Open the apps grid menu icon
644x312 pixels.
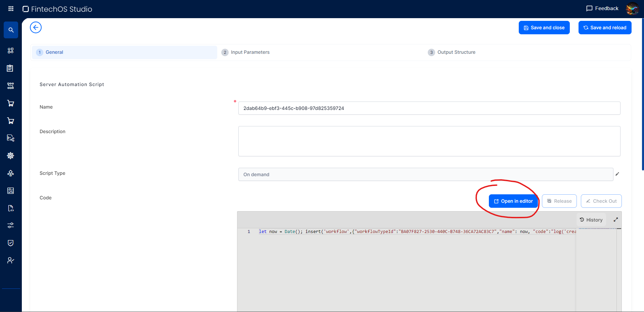coord(11,9)
